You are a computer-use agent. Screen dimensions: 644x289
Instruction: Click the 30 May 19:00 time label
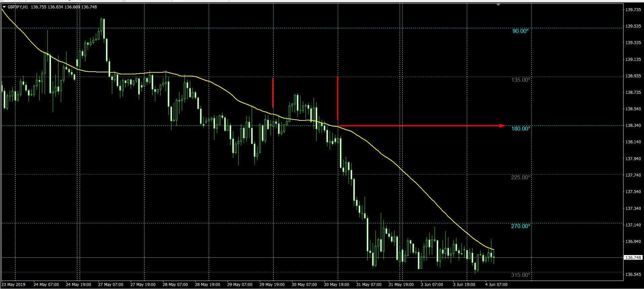tap(336, 285)
